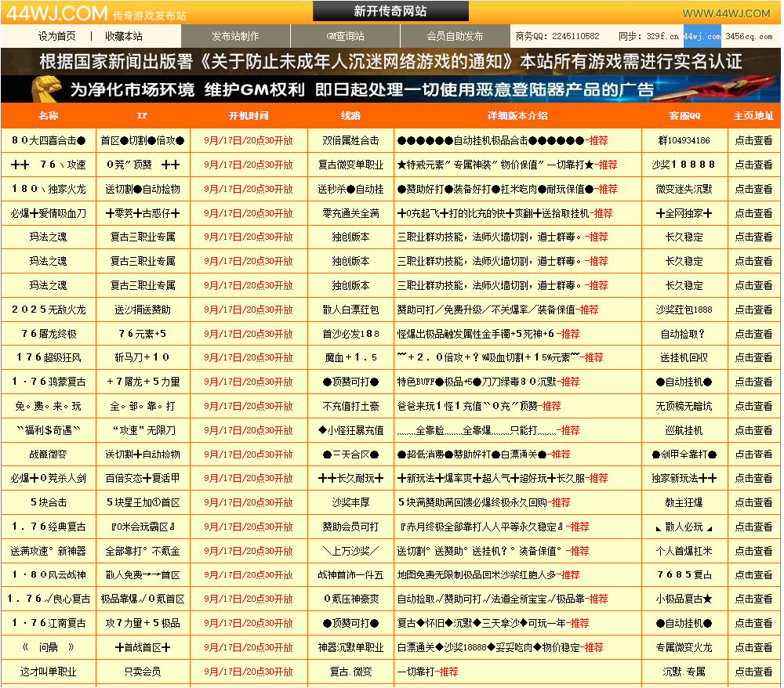Viewport: 784px width, 688px height.
Task: Open the 会员自助发布 tab
Action: (455, 36)
